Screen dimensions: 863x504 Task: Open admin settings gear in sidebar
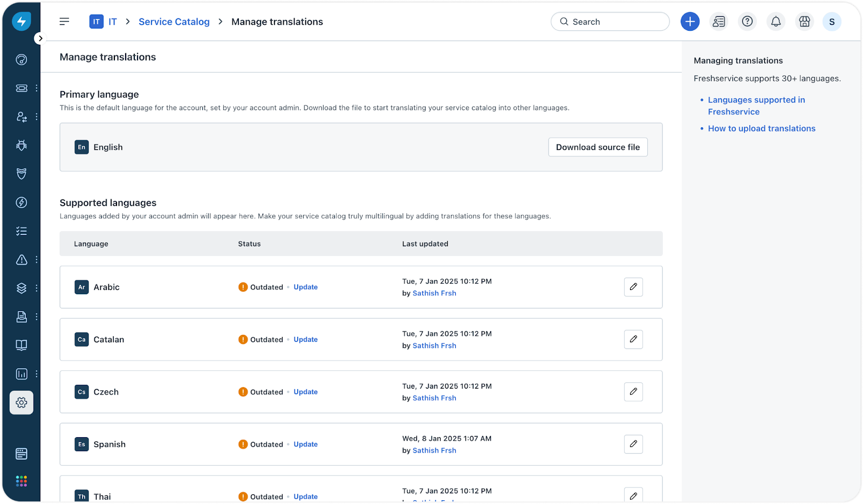tap(22, 403)
